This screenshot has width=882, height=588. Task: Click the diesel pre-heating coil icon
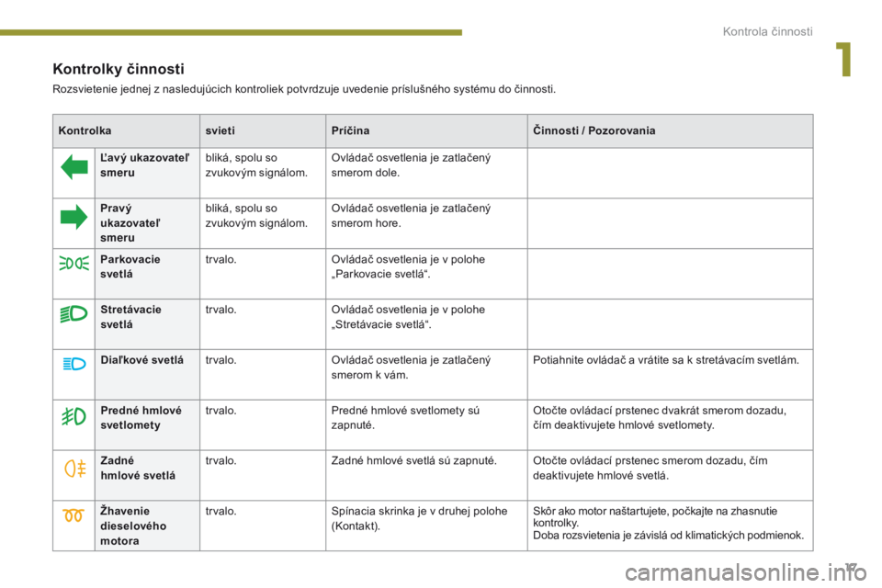coord(73,514)
